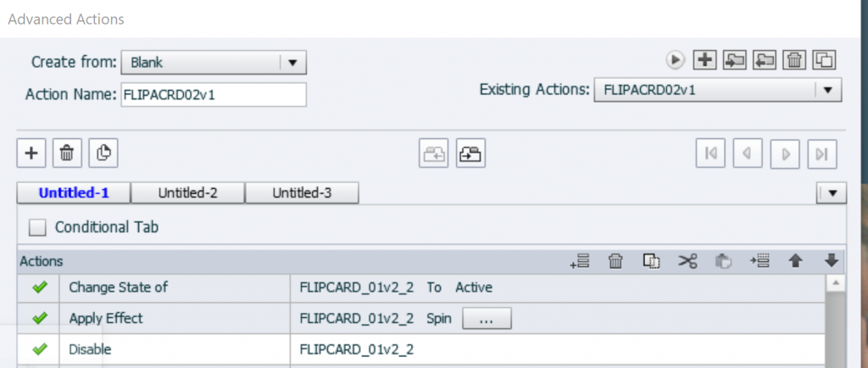Delete the action using the top-right trash icon
This screenshot has height=368, width=868.
794,59
